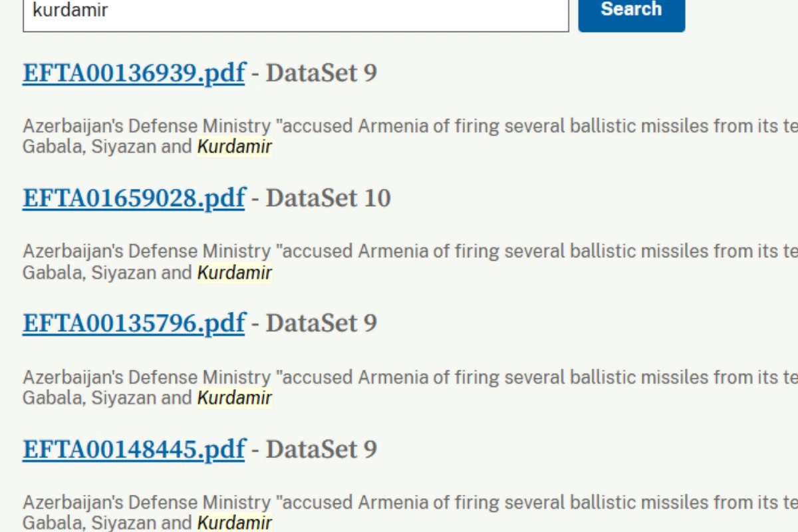
Task: Click the blue Search button
Action: (x=631, y=12)
